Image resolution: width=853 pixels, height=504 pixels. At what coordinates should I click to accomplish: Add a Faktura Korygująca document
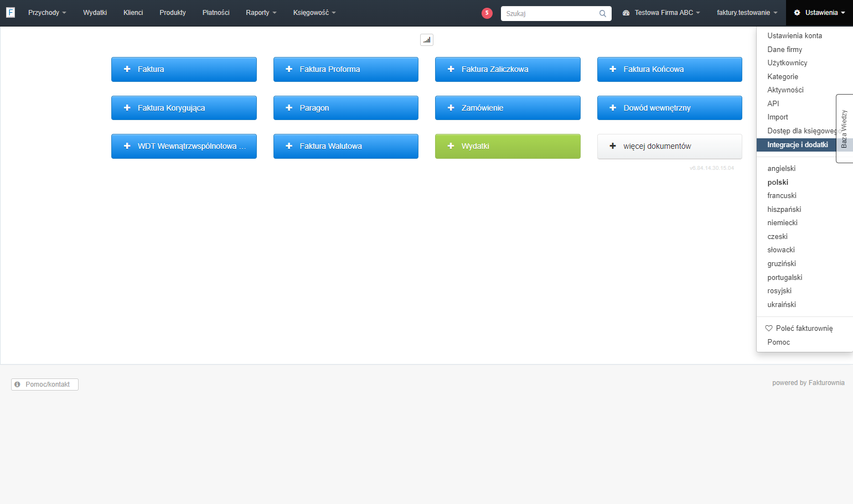click(184, 108)
